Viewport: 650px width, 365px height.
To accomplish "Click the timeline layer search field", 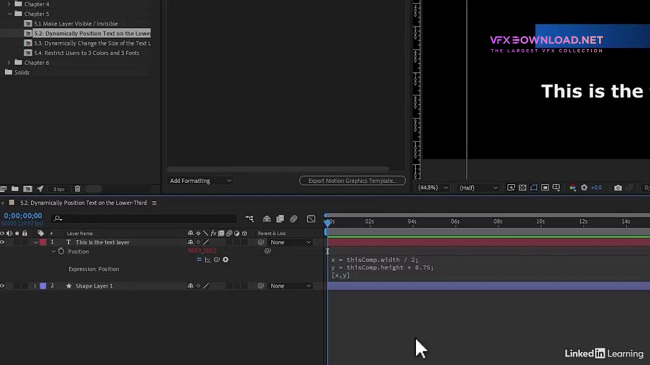I will coord(144,219).
